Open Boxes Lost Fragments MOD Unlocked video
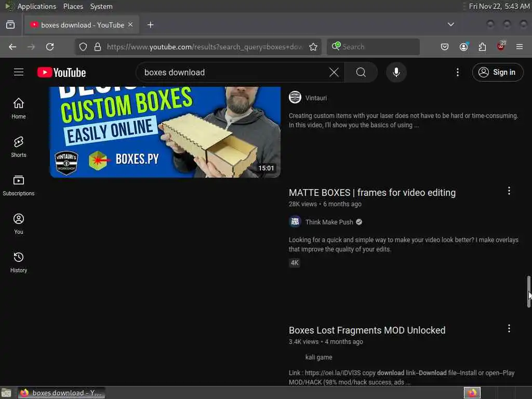Image resolution: width=532 pixels, height=399 pixels. click(367, 330)
